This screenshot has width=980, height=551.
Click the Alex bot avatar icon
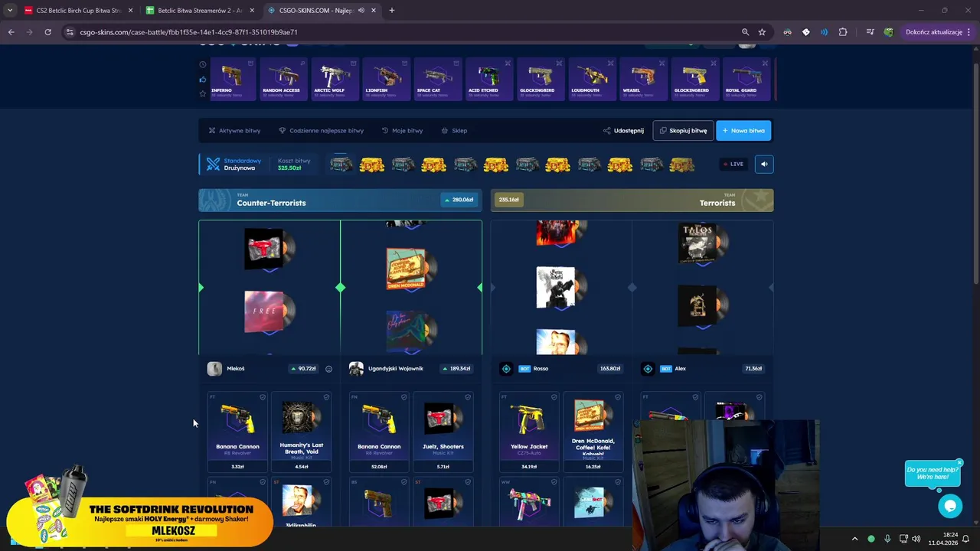tap(648, 369)
